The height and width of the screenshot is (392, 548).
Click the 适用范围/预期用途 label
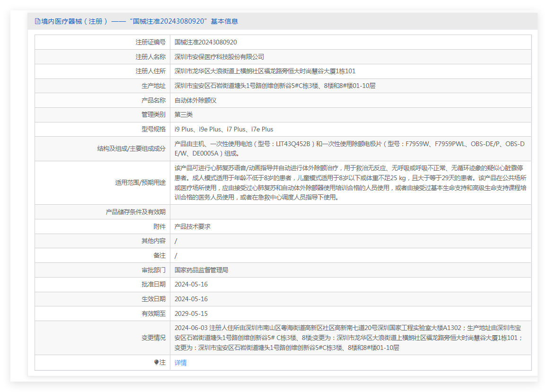tap(141, 183)
